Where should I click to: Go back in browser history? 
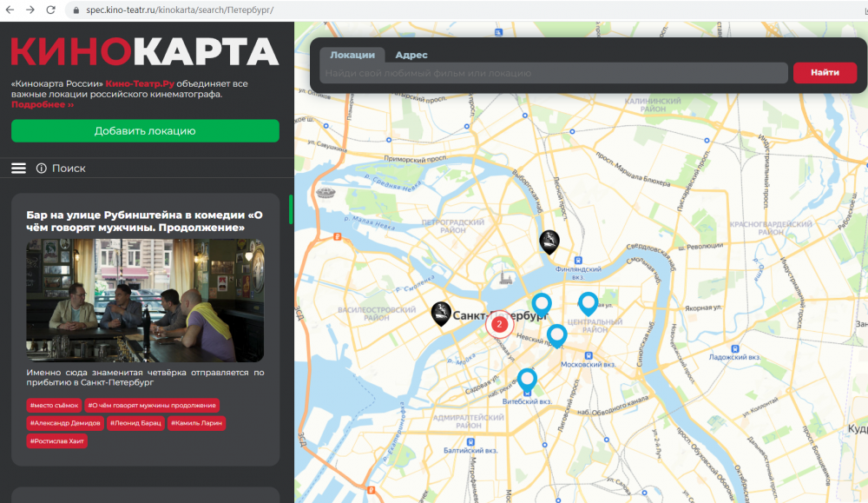click(10, 10)
